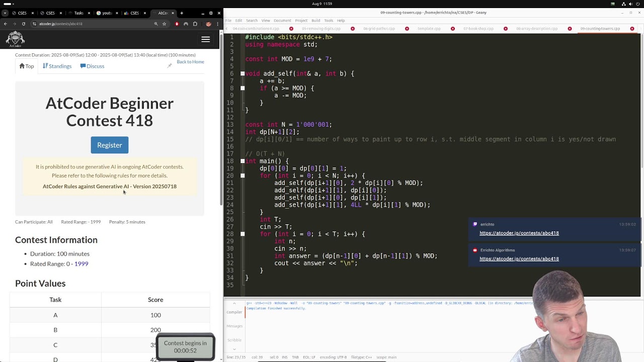Click the pin icon beside Back to Home
The width and height of the screenshot is (644, 362).
coord(170,65)
